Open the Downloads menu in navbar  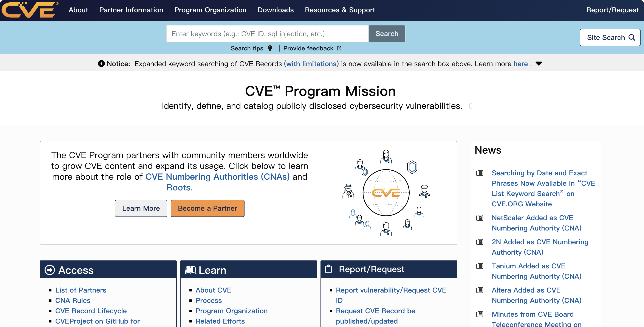tap(276, 10)
